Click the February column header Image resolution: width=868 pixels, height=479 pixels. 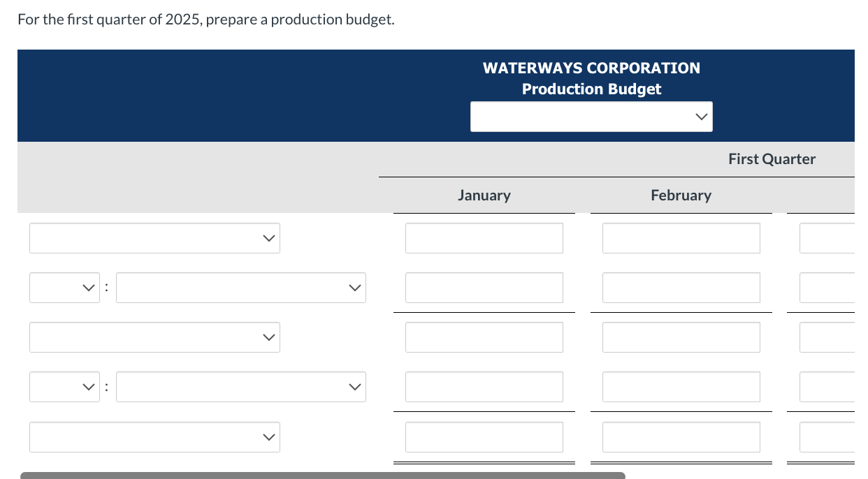[x=681, y=196]
